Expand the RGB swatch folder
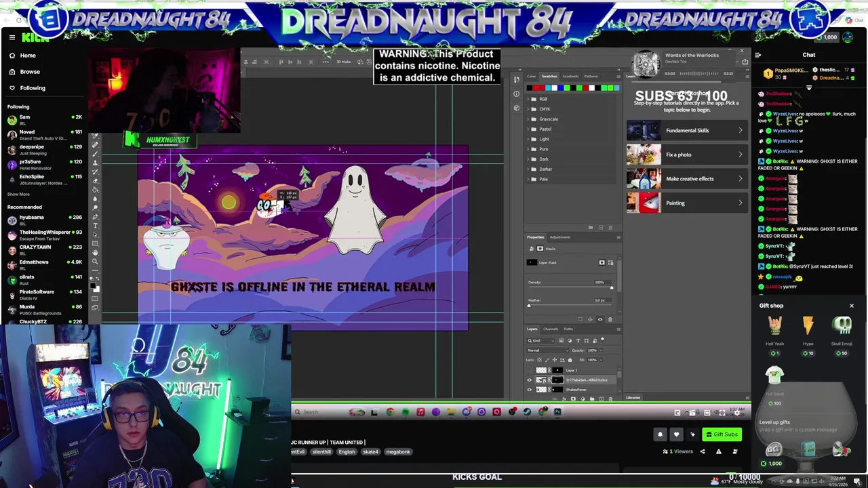The height and width of the screenshot is (488, 868). pyautogui.click(x=528, y=99)
